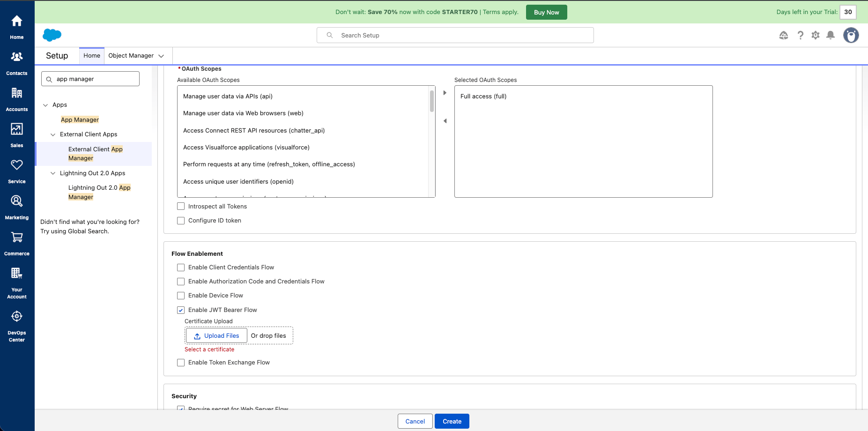This screenshot has width=868, height=431.
Task: Open Lightning Out 2.0 App Manager
Action: tap(99, 193)
